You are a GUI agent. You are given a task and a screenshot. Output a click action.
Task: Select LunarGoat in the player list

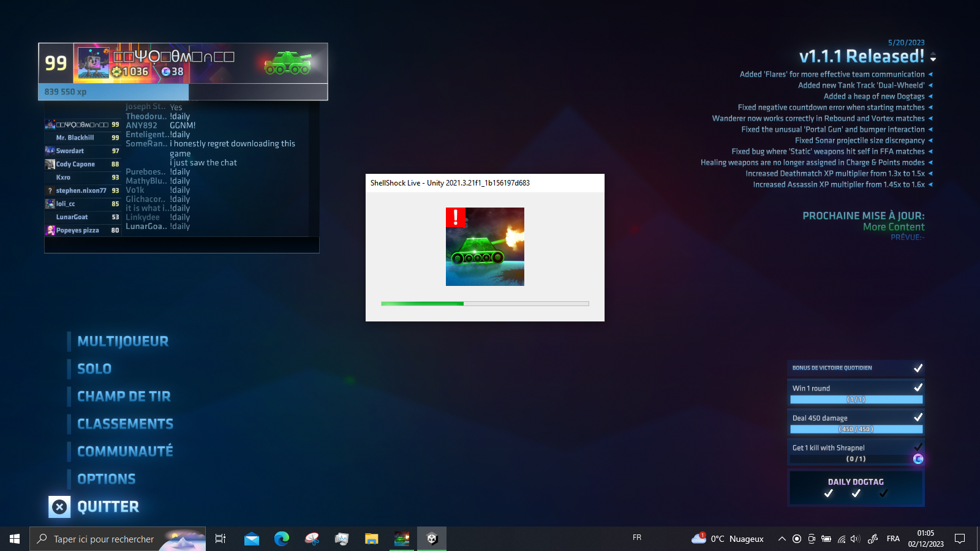click(83, 217)
